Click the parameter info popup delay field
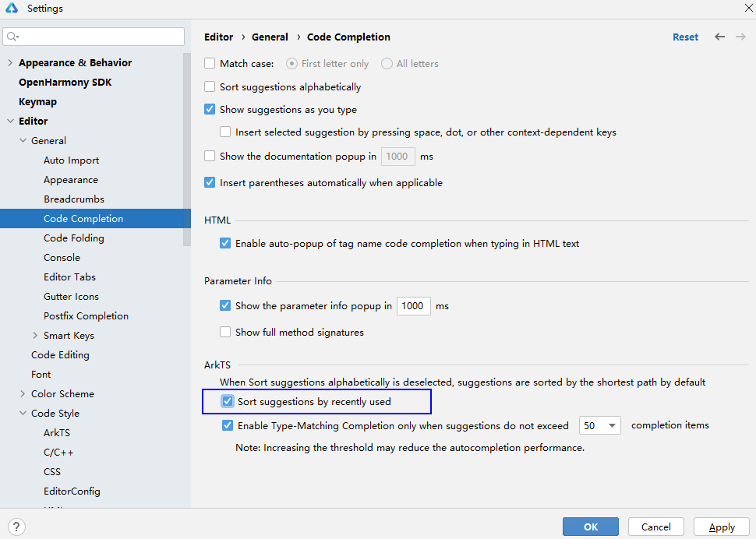The image size is (756, 539). tap(413, 306)
